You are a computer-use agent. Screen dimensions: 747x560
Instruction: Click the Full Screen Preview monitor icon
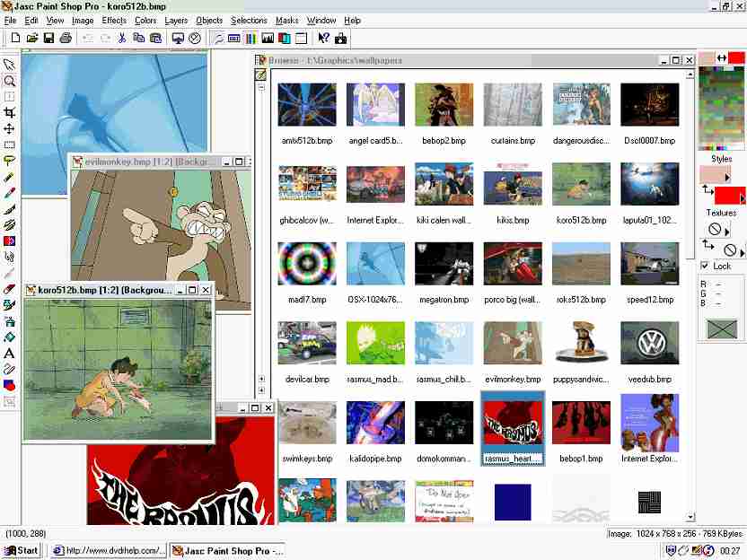click(x=178, y=38)
